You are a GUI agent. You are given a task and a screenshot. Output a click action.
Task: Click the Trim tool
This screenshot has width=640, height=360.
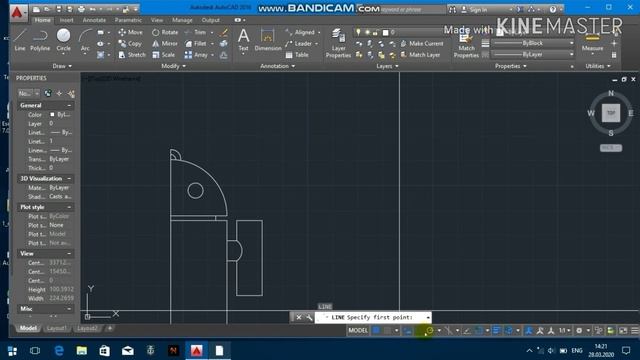coord(196,32)
